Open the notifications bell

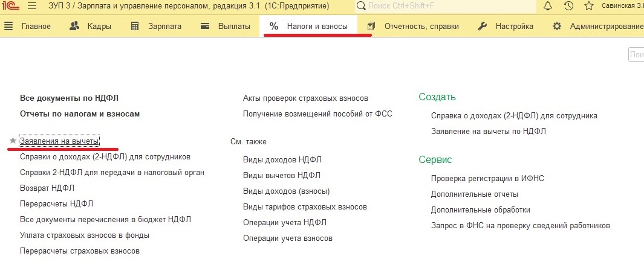coord(548,6)
